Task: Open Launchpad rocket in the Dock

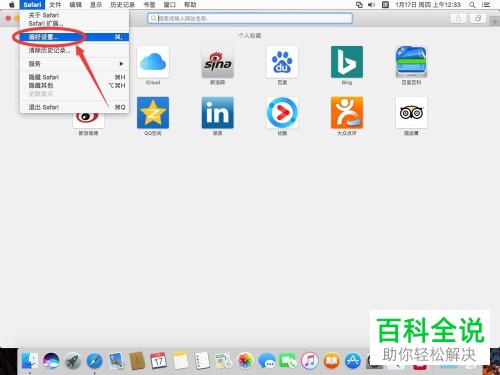Action: (73, 361)
